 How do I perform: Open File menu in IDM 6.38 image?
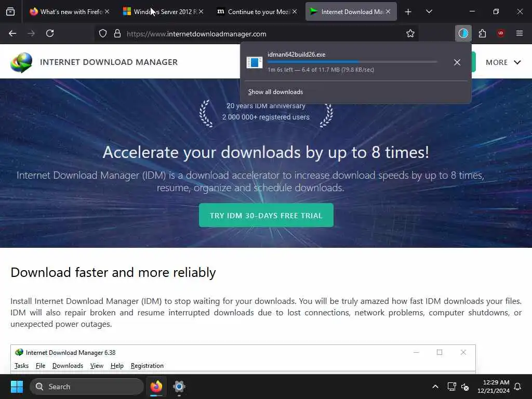pyautogui.click(x=41, y=366)
